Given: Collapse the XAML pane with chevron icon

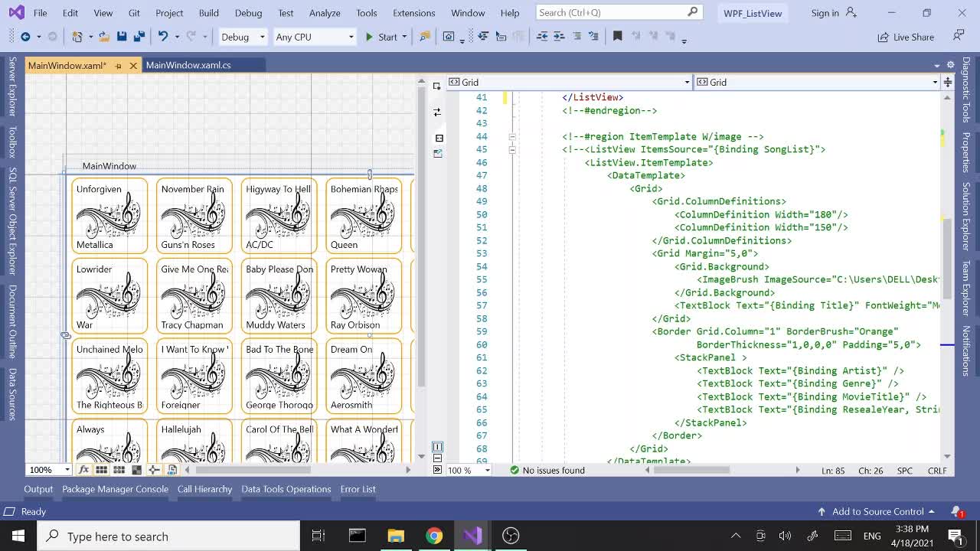Looking at the screenshot, I should (x=437, y=470).
